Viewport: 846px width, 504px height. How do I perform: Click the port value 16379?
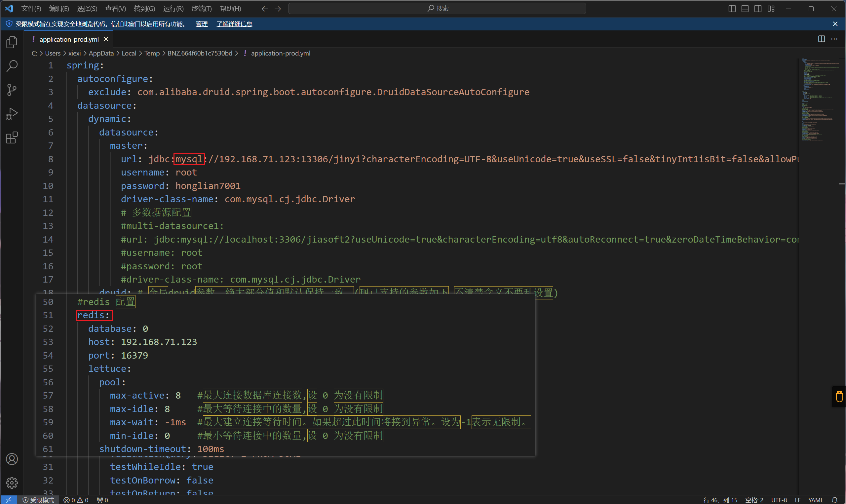coord(135,355)
